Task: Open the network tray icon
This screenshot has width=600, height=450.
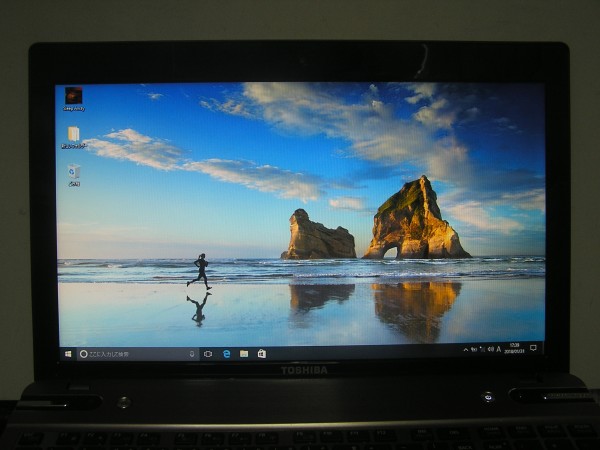Action: point(483,349)
